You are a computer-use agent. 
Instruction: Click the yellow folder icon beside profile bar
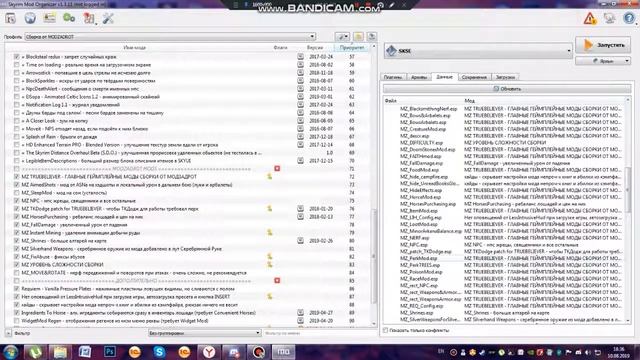click(358, 37)
